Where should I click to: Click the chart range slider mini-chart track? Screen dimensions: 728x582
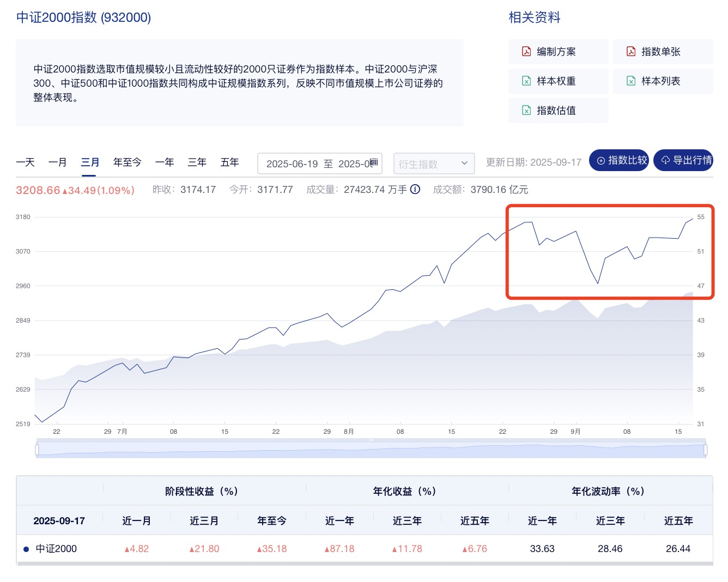click(x=371, y=450)
